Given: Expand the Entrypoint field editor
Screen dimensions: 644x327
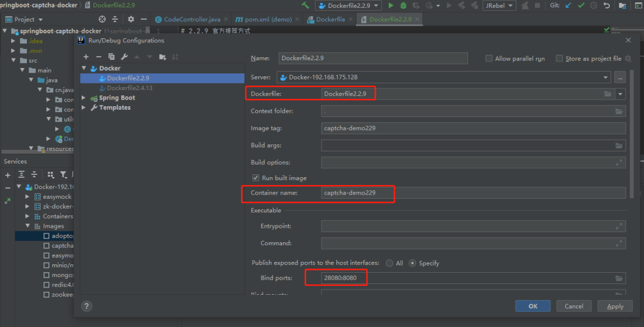Looking at the screenshot, I should pyautogui.click(x=619, y=226).
